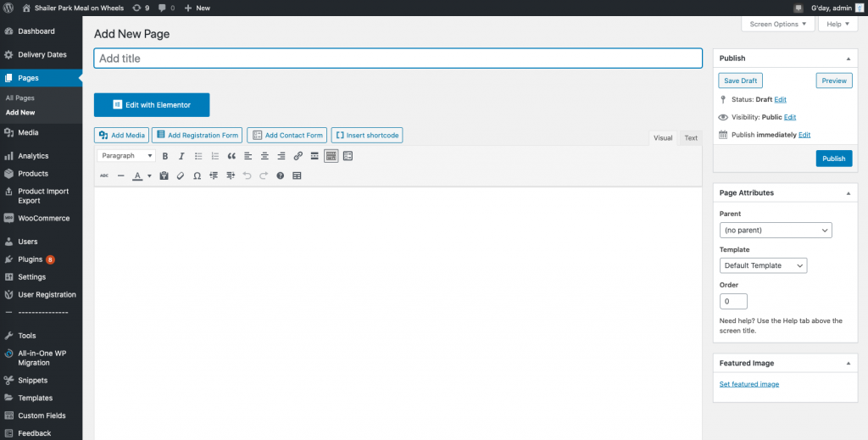Edit the draft status

click(780, 100)
